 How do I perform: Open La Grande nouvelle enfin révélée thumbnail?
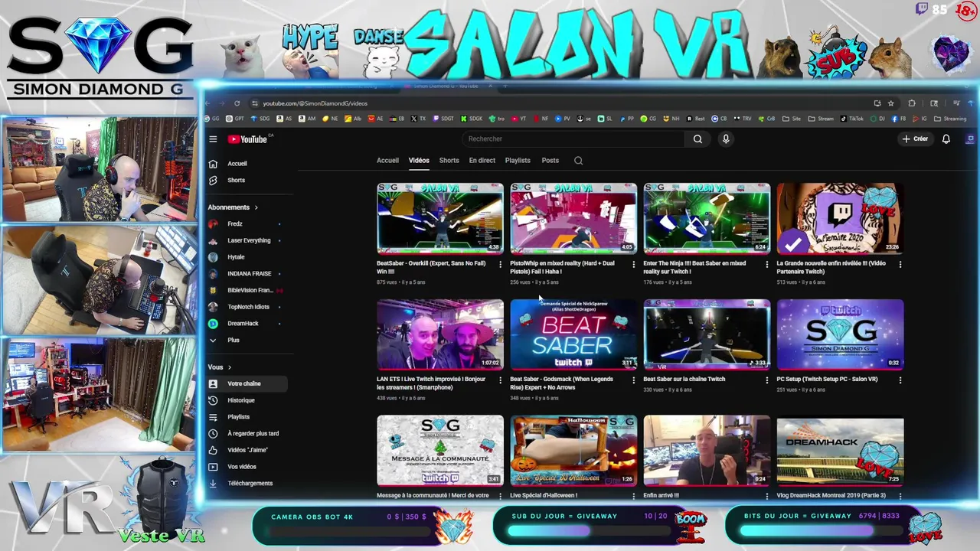(840, 217)
